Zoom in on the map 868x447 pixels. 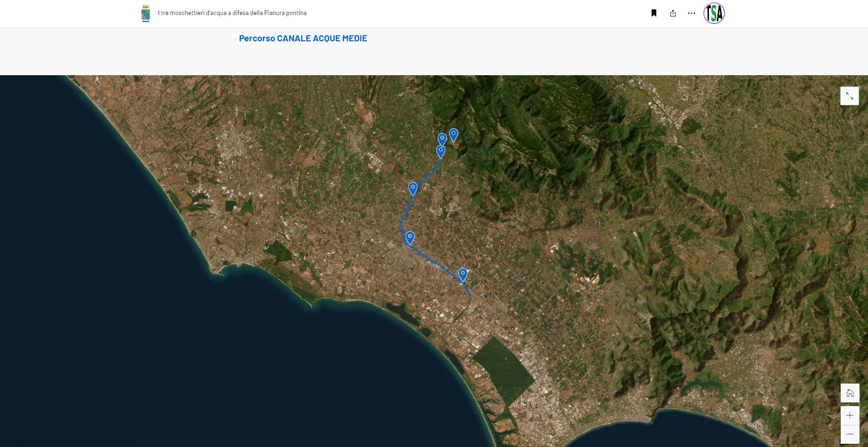pos(850,416)
